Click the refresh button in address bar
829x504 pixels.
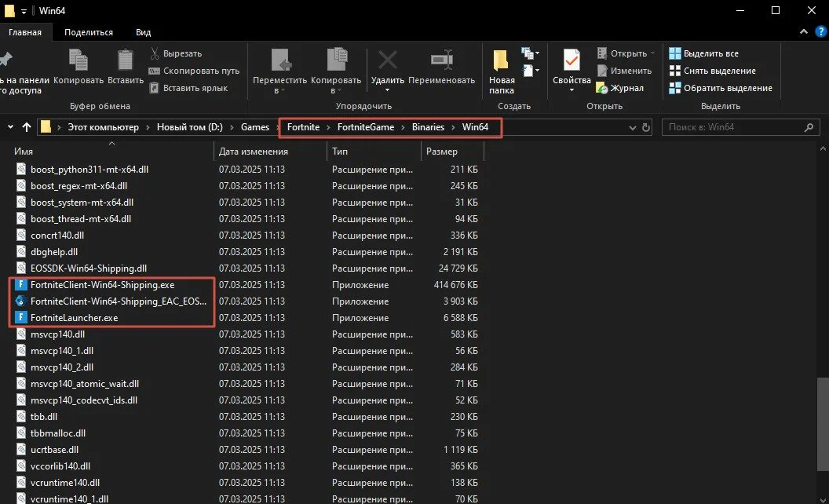(x=646, y=127)
